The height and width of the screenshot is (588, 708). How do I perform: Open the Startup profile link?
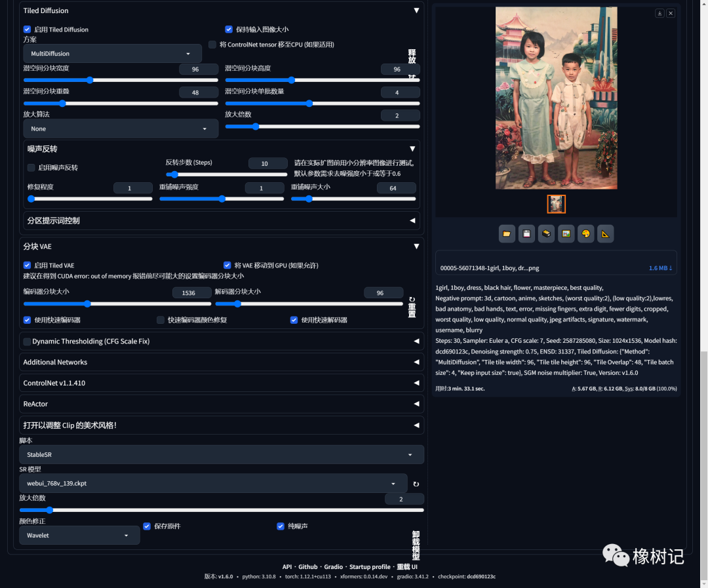point(370,567)
